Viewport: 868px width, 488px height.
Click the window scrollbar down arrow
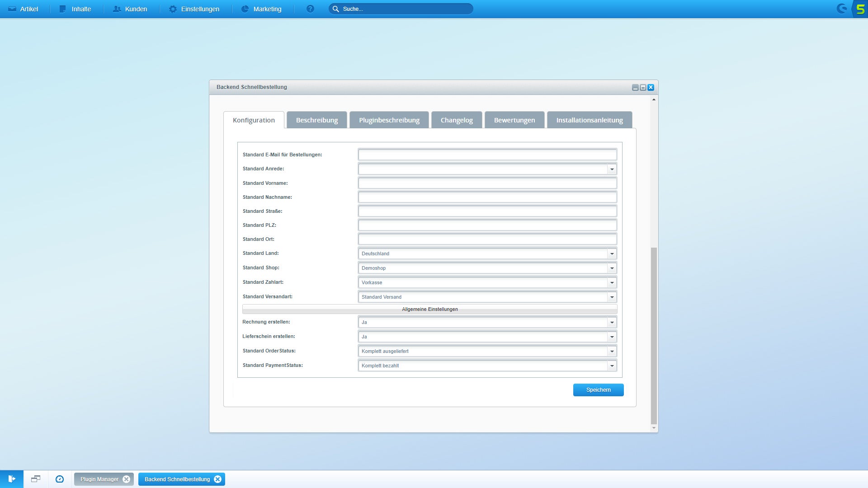click(654, 428)
